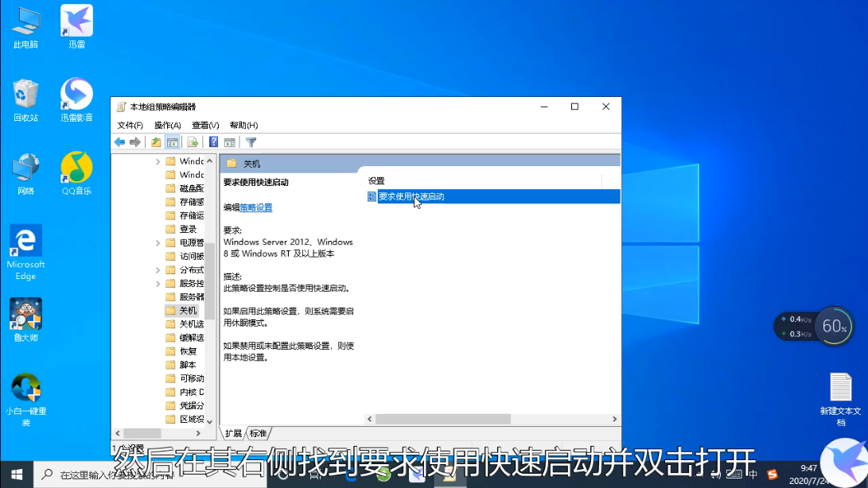Open 迅雷 from the desktop

tap(76, 20)
